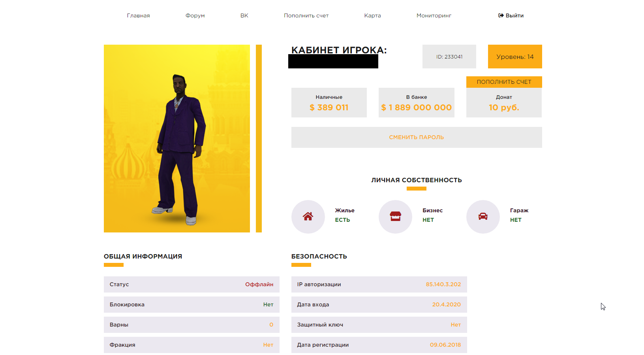The image size is (644, 355).
Task: Click the car icon for Гараж
Action: pos(483,216)
